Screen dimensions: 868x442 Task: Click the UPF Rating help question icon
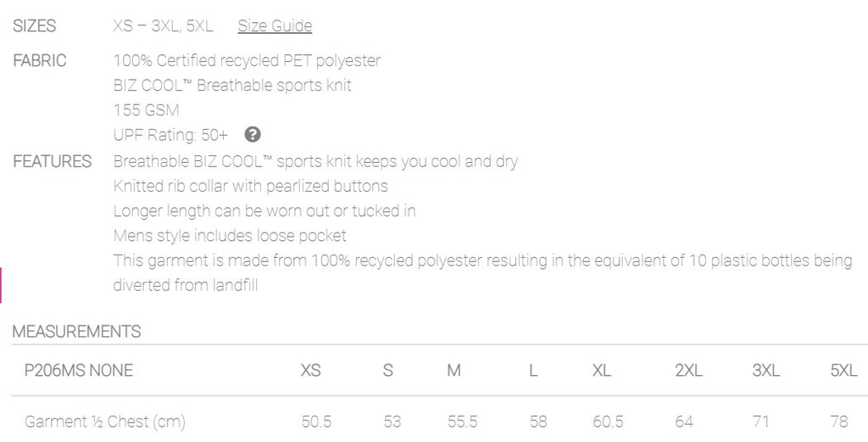[253, 135]
